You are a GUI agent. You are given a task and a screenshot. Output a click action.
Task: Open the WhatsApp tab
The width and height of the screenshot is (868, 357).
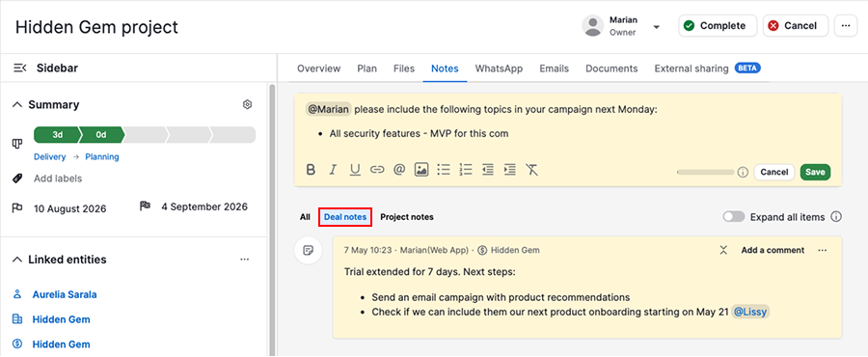[499, 69]
